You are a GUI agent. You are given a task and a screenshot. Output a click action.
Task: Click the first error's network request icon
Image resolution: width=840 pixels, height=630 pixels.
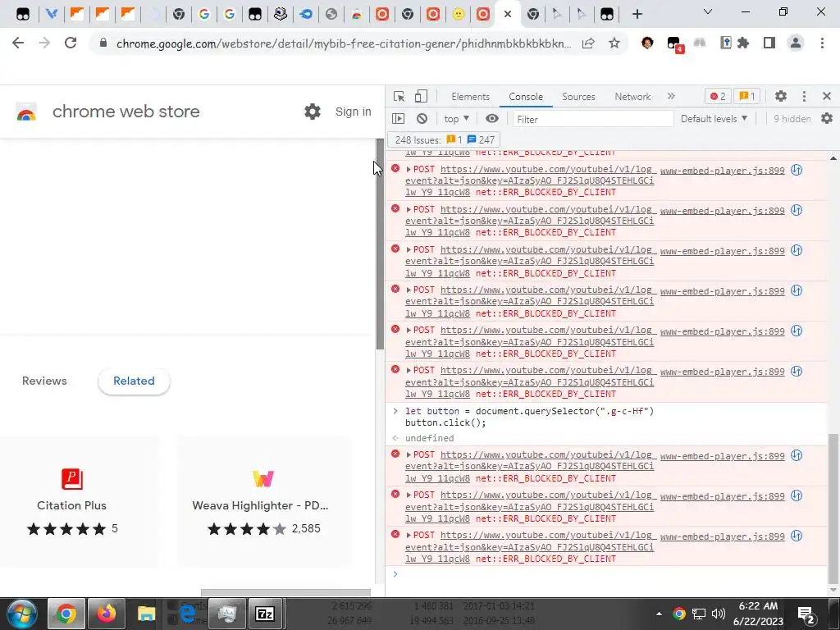point(797,171)
